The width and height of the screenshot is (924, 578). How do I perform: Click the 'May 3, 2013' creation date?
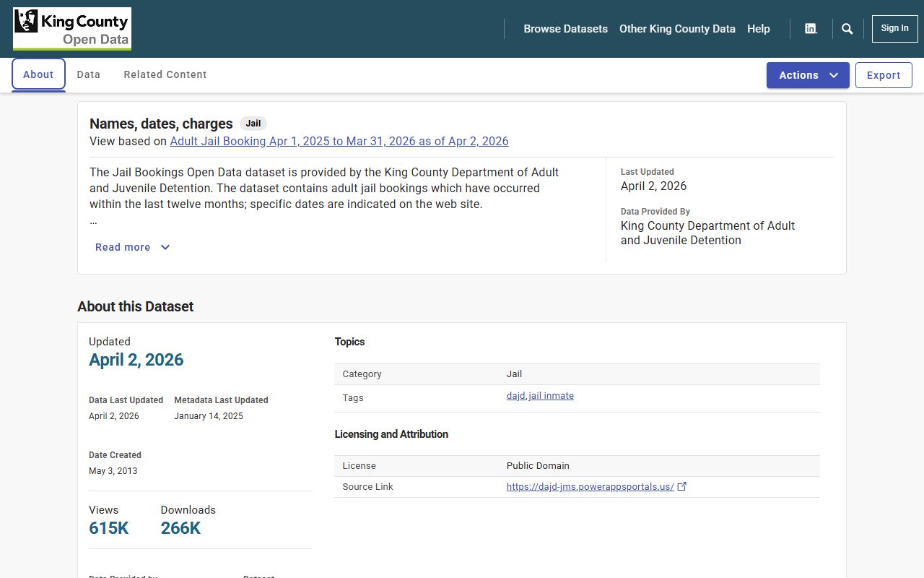coord(113,471)
